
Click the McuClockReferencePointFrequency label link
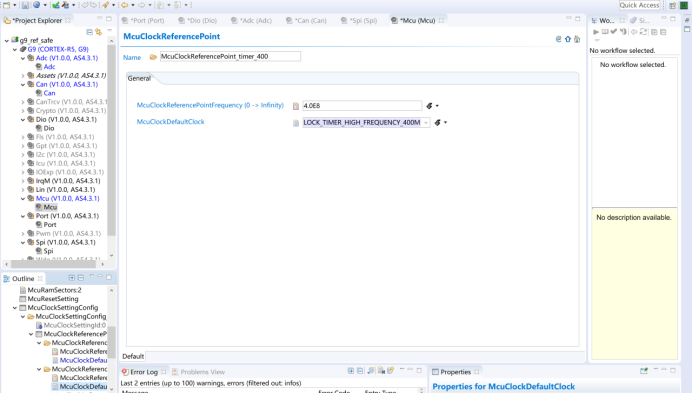(x=210, y=105)
